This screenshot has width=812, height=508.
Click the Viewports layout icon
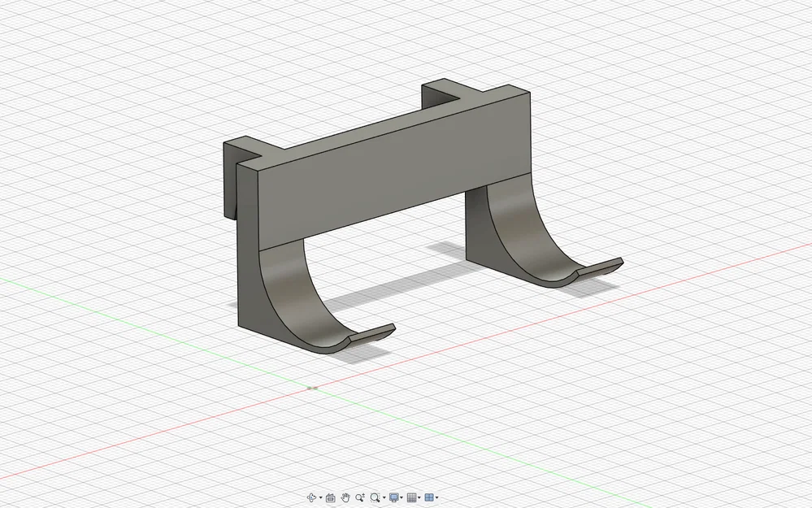[x=429, y=497]
